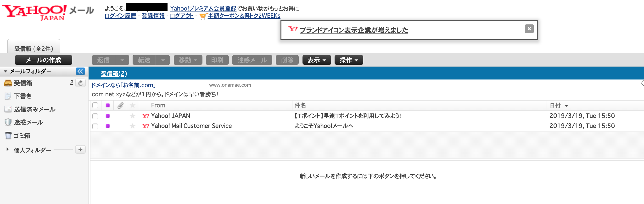Collapse the メールフォルダー section triangle
This screenshot has height=204, width=644.
click(5, 72)
